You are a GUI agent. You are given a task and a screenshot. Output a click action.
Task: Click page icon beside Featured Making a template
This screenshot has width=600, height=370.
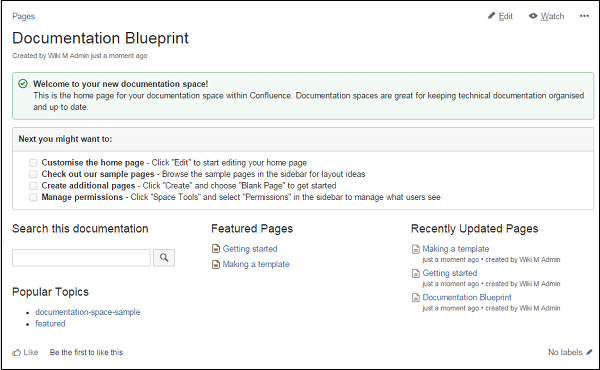[216, 264]
